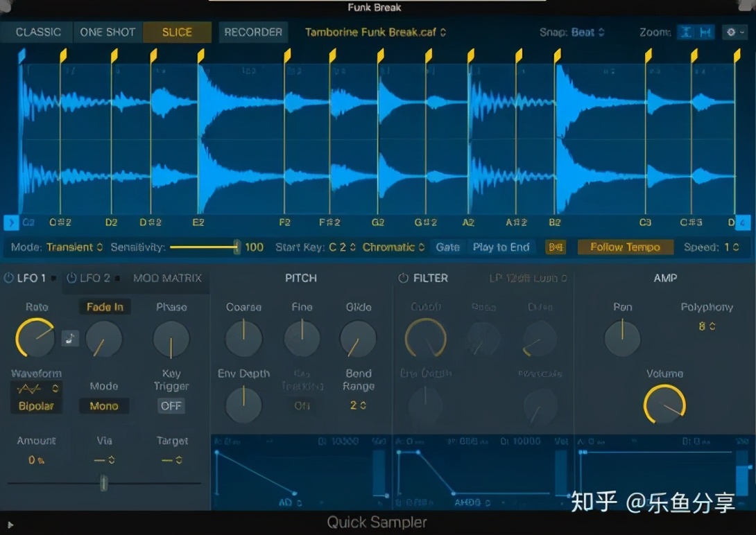Open the Snap Beat dropdown

pos(587,33)
